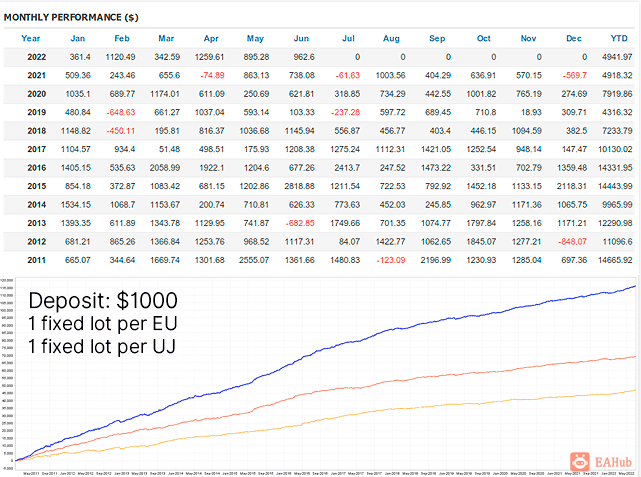Click the YTD column header
This screenshot has height=477, width=641.
[619, 38]
